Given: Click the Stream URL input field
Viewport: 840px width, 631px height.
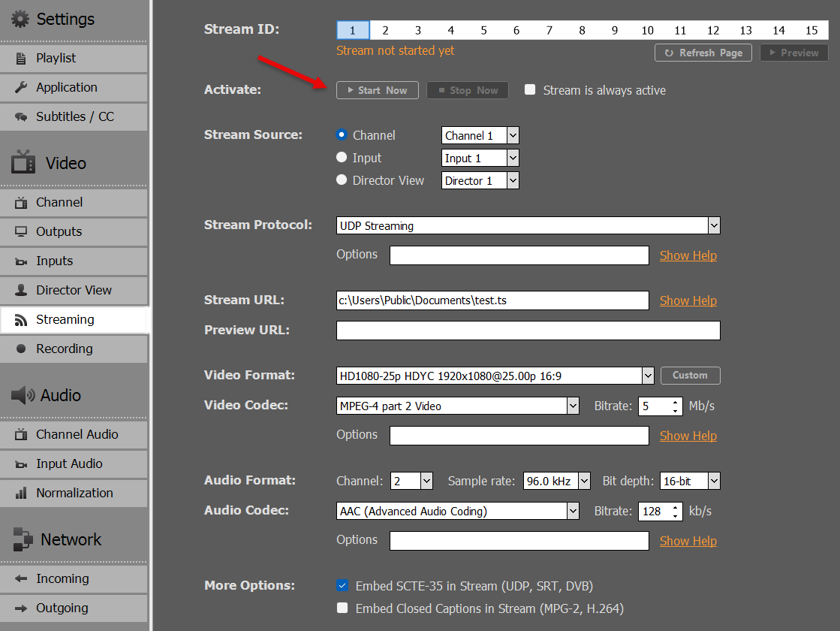Looking at the screenshot, I should click(492, 300).
